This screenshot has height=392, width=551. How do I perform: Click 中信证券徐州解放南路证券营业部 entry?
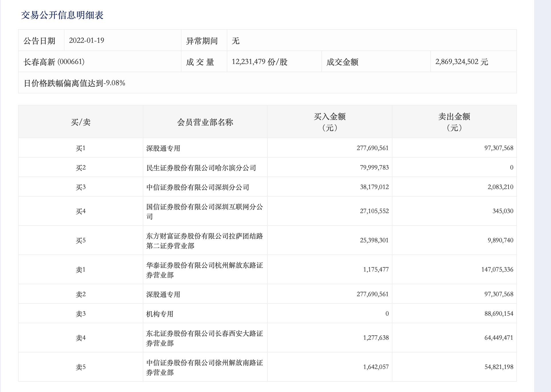coord(204,367)
